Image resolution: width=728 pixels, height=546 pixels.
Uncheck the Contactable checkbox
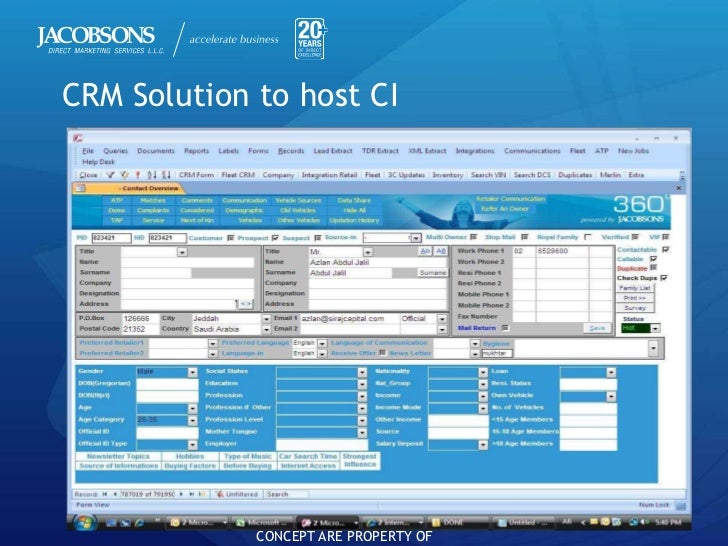(x=665, y=250)
